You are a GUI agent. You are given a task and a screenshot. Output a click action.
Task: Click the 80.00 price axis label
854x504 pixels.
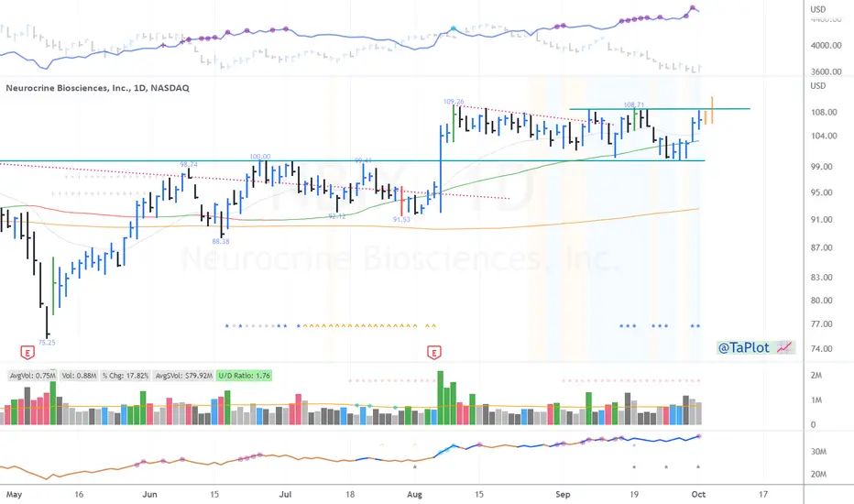(x=822, y=301)
